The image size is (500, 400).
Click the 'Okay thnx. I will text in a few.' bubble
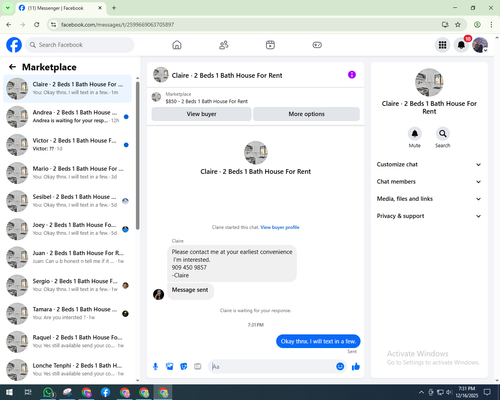tap(318, 341)
